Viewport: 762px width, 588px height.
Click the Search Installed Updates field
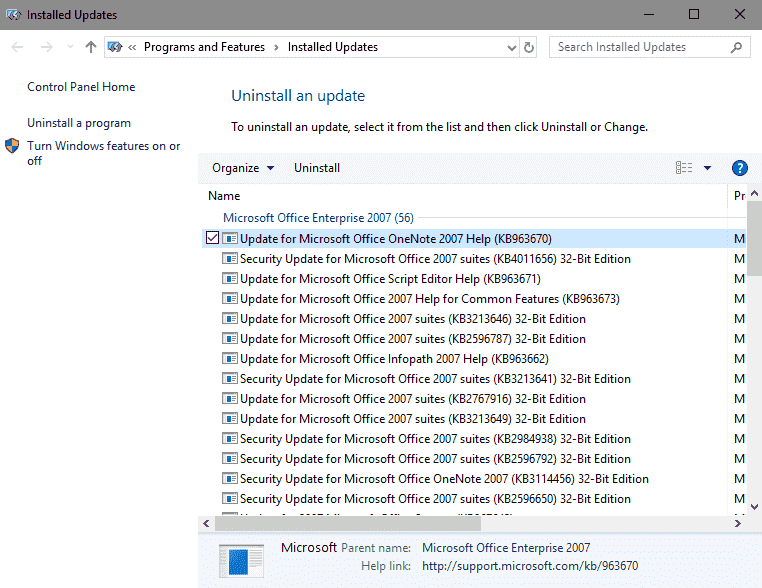click(649, 47)
